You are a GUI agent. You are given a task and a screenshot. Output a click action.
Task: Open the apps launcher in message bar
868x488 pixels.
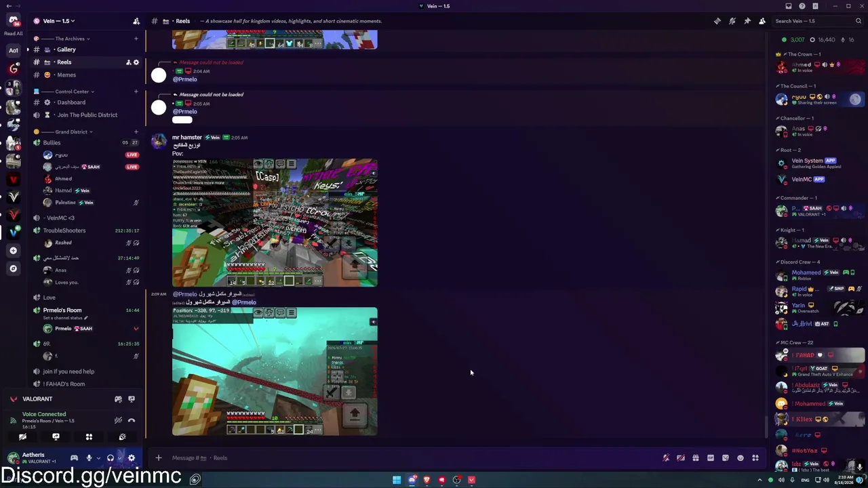point(755,458)
